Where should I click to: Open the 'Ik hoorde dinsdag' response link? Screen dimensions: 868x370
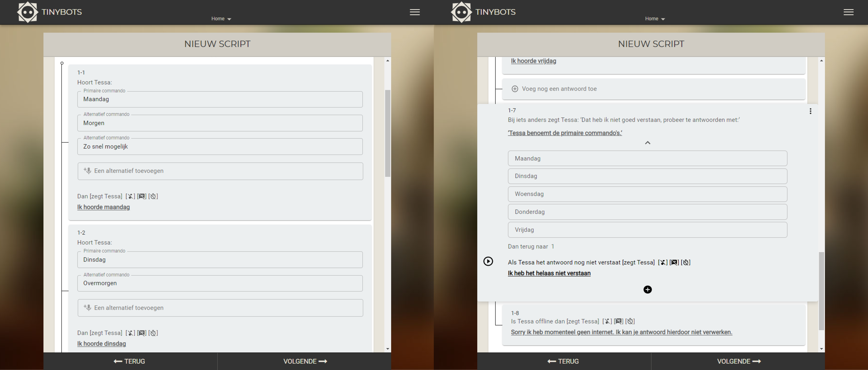101,344
